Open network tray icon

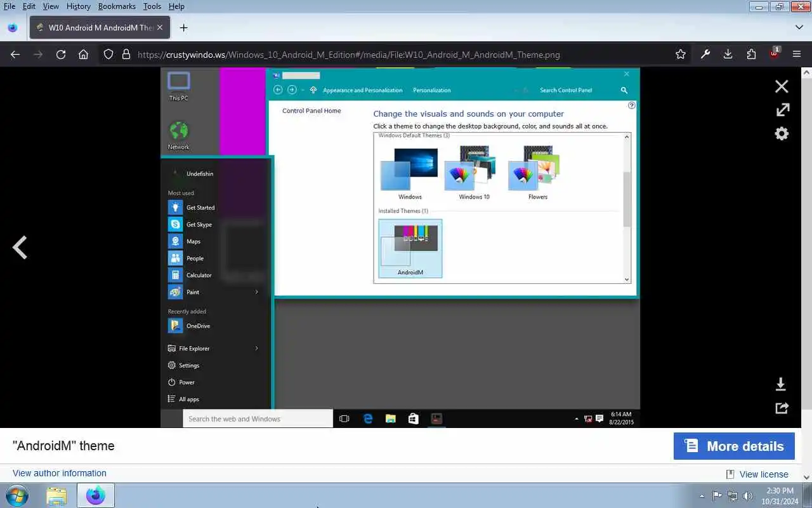point(733,496)
